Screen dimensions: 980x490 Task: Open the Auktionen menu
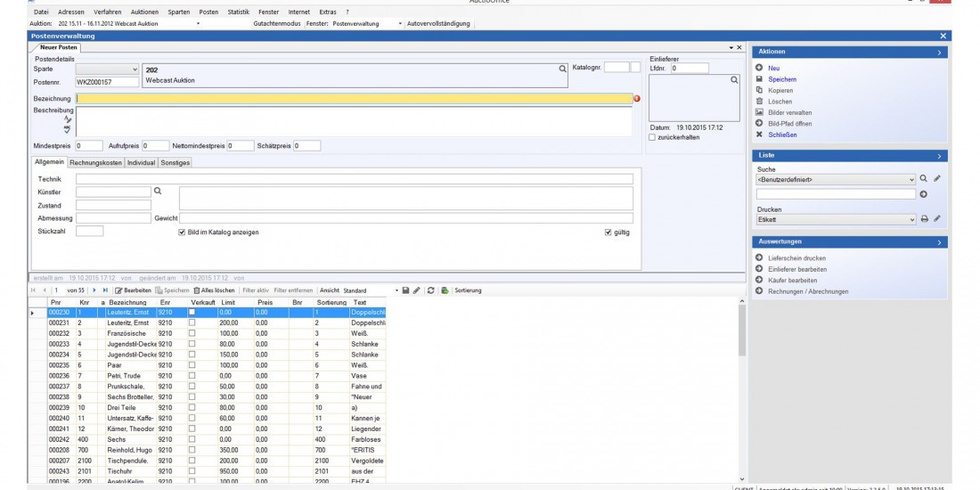click(144, 12)
